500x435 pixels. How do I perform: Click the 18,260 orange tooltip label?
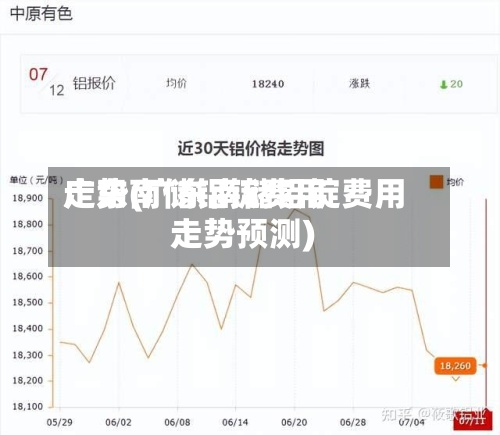(455, 366)
